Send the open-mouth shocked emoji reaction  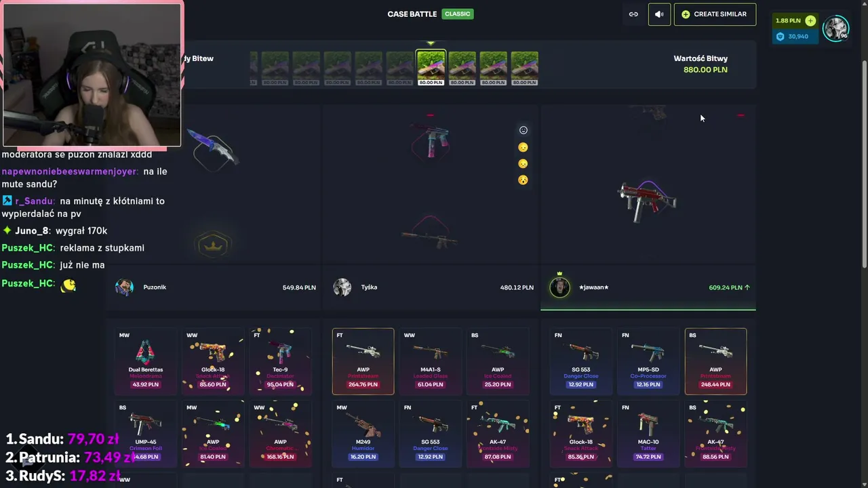pyautogui.click(x=523, y=180)
